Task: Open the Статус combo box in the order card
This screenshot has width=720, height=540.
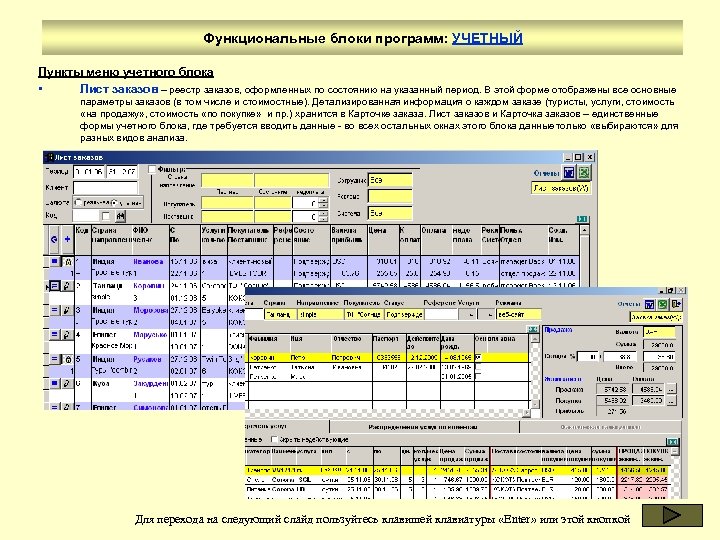Action: point(404,315)
